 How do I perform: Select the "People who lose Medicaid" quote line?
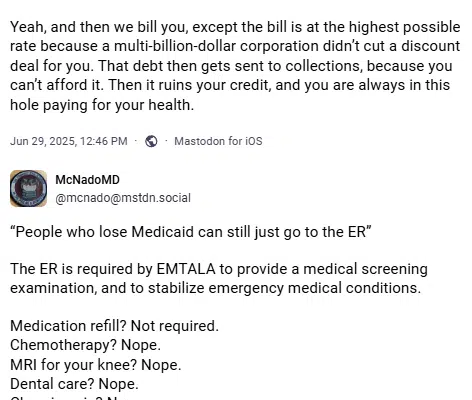(191, 232)
